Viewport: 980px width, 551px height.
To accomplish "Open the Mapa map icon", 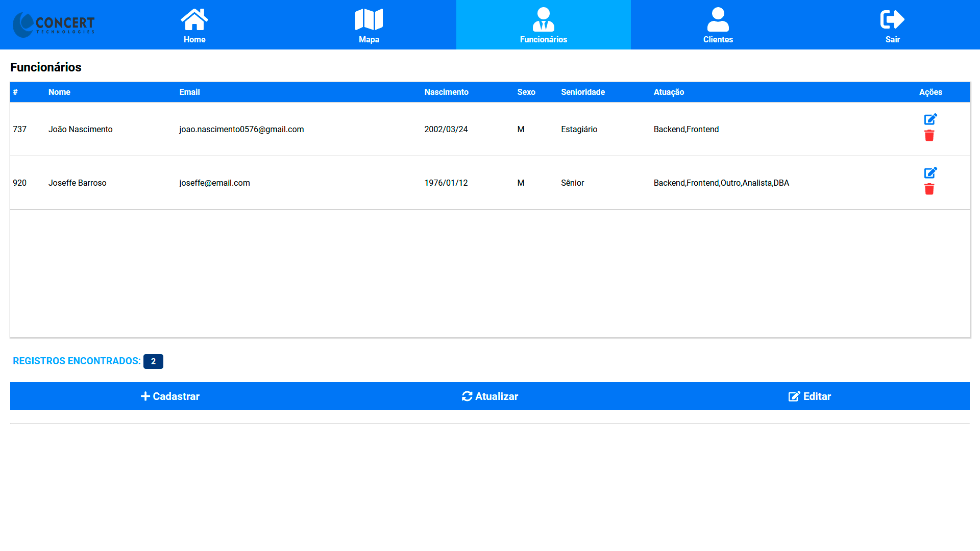I will point(369,20).
